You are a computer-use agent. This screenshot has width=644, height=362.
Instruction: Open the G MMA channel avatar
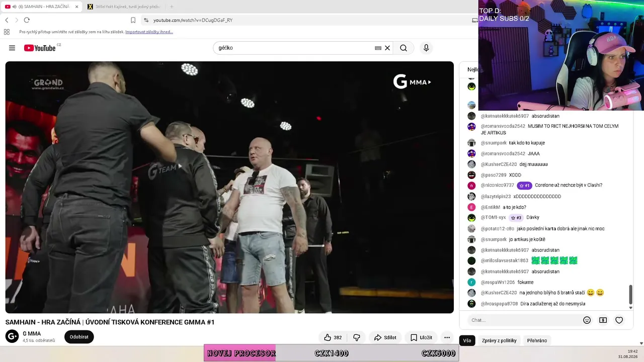(12, 336)
